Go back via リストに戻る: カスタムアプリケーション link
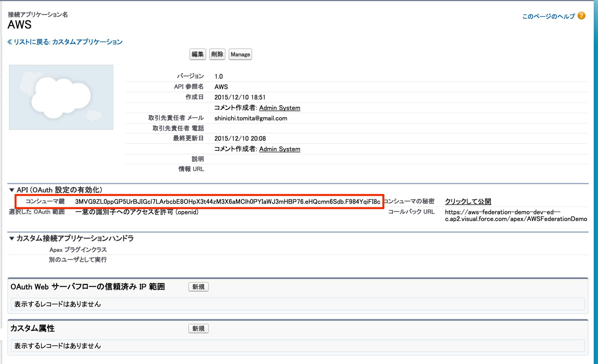Image resolution: width=598 pixels, height=364 pixels. pyautogui.click(x=65, y=42)
